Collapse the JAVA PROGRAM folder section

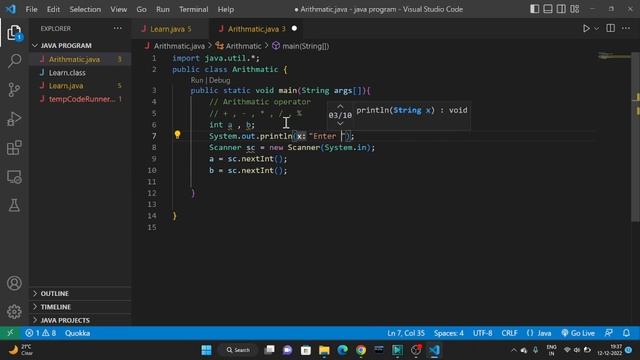pyautogui.click(x=80, y=46)
